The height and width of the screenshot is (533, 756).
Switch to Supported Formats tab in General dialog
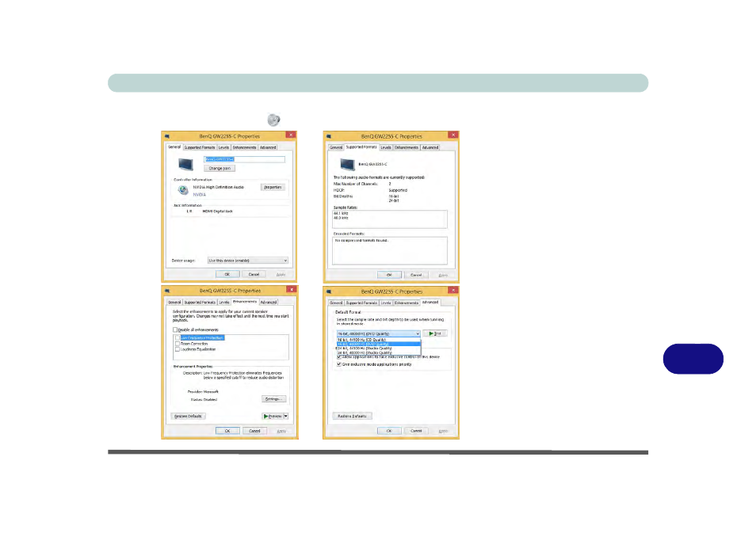coord(200,147)
